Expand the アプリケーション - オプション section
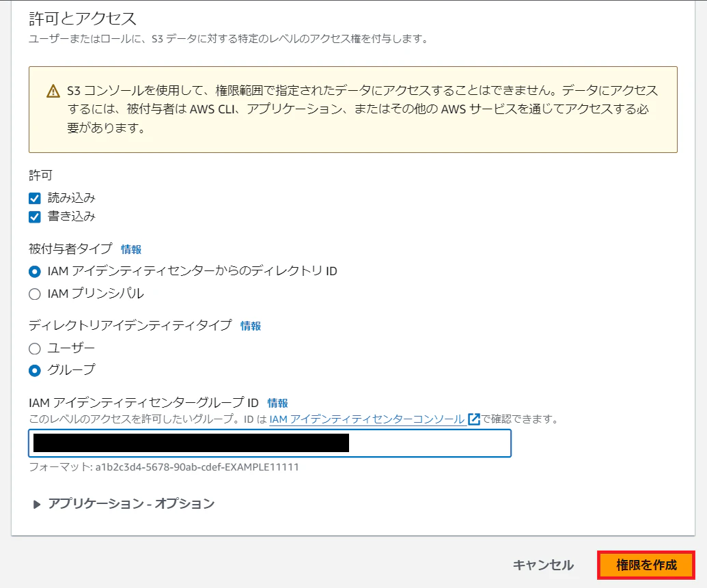The width and height of the screenshot is (707, 588). (x=124, y=504)
